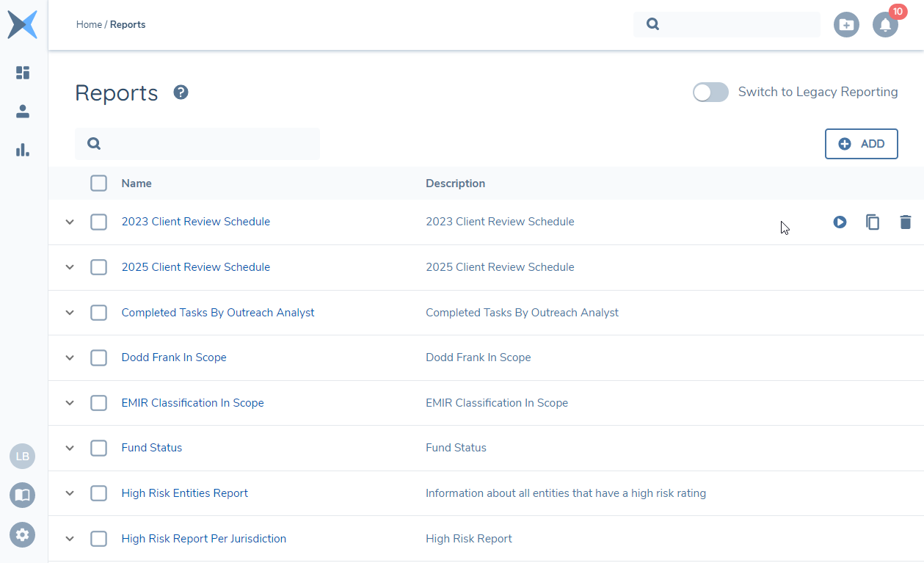The height and width of the screenshot is (563, 924).
Task: Expand the EMIR Classification In Scope row
Action: click(x=70, y=403)
